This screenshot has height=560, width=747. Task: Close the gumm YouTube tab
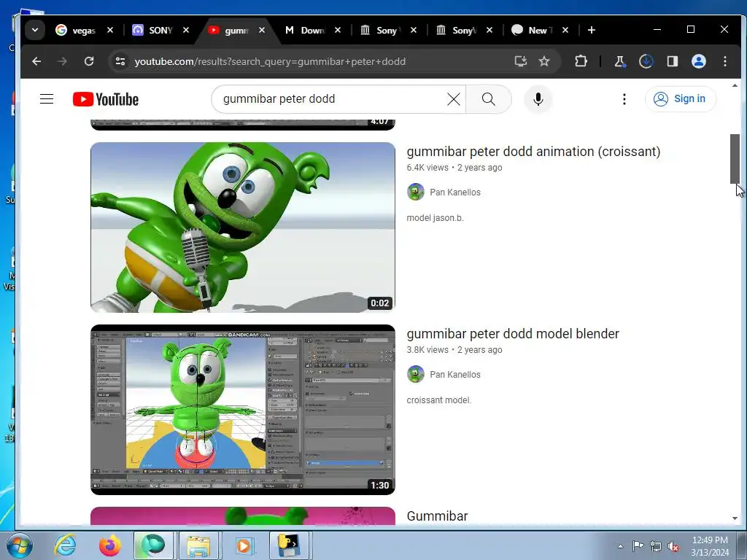click(x=262, y=30)
